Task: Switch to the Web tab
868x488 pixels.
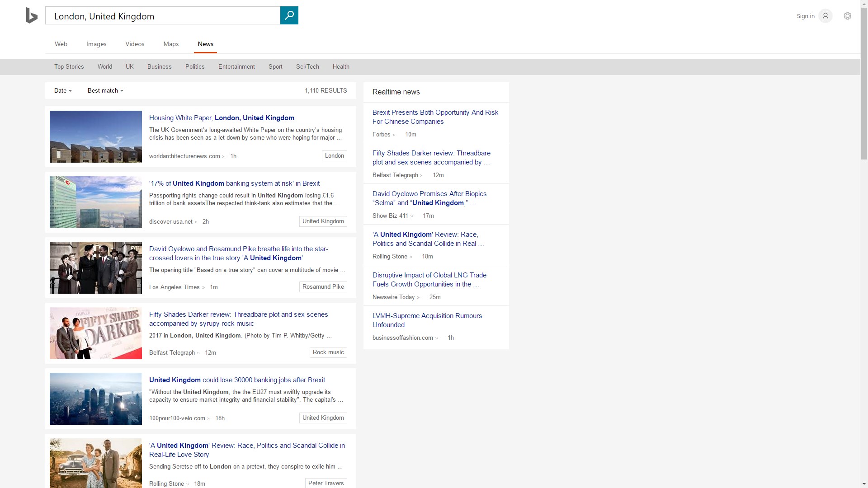Action: (x=61, y=44)
